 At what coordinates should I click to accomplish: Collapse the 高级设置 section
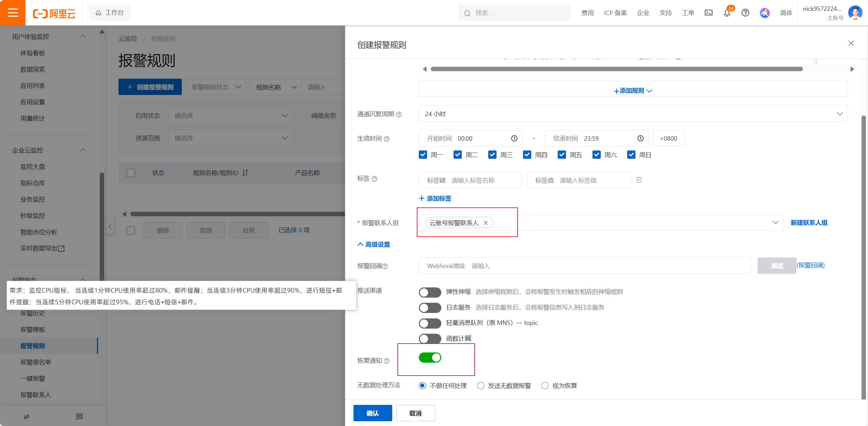[x=374, y=244]
